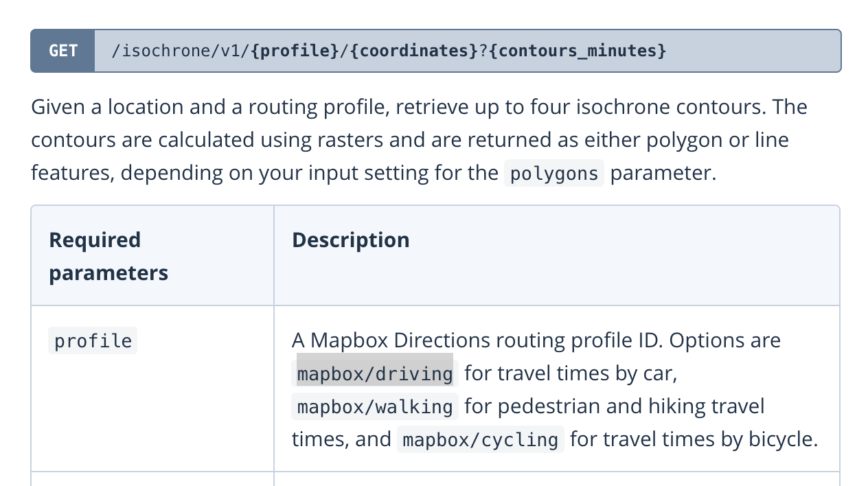Screen dimensions: 868x486
Task: Click the profile parameter name in table
Action: point(93,340)
